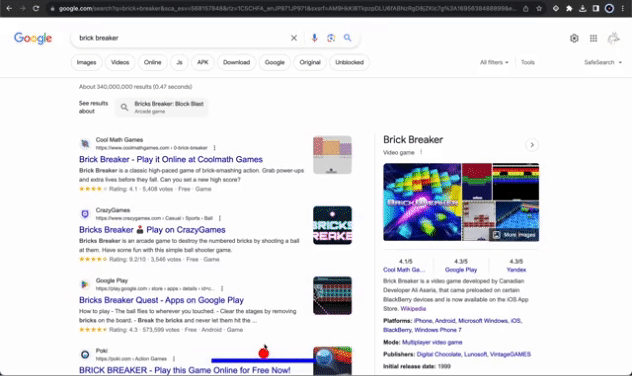The height and width of the screenshot is (376, 632).
Task: Reload the page in browser toolbar
Action: pos(36,8)
